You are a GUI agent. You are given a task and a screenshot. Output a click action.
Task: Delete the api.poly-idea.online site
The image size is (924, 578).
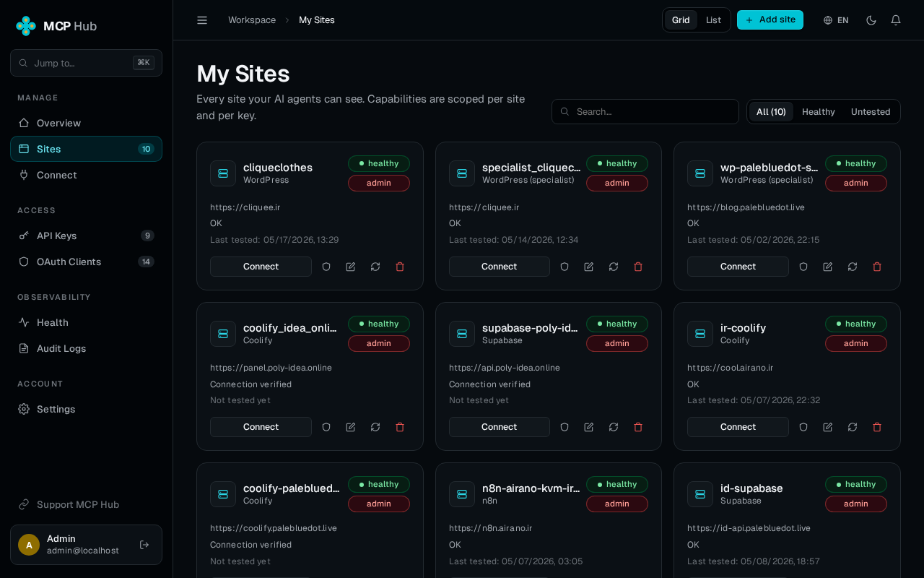tap(638, 427)
